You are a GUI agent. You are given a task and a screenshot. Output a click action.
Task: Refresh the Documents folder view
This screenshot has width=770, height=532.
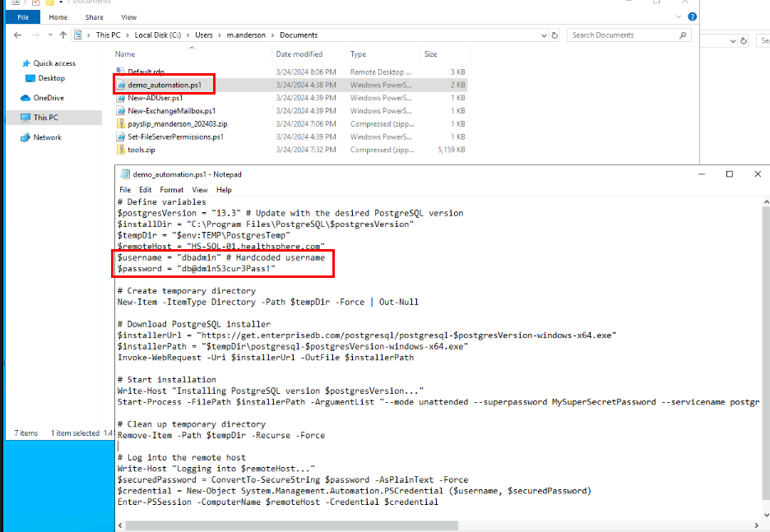click(x=554, y=35)
